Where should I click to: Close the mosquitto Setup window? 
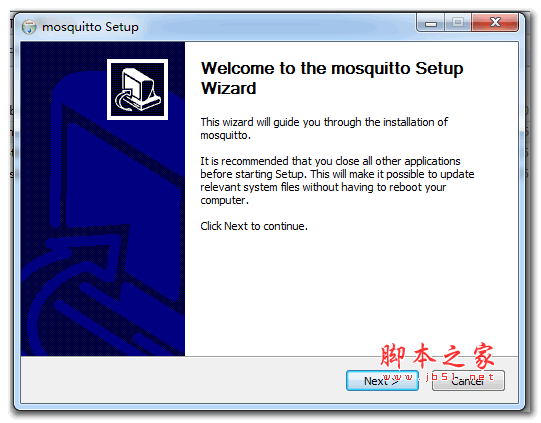(495, 23)
